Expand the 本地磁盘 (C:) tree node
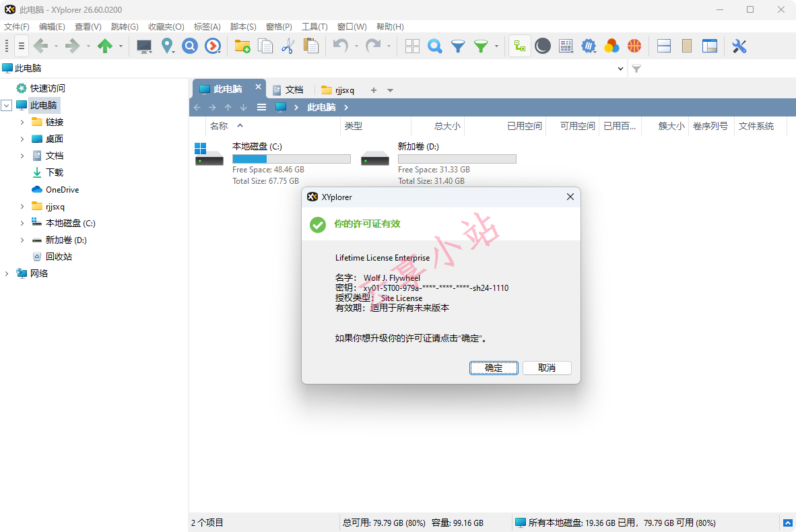This screenshot has height=532, width=796. [22, 224]
